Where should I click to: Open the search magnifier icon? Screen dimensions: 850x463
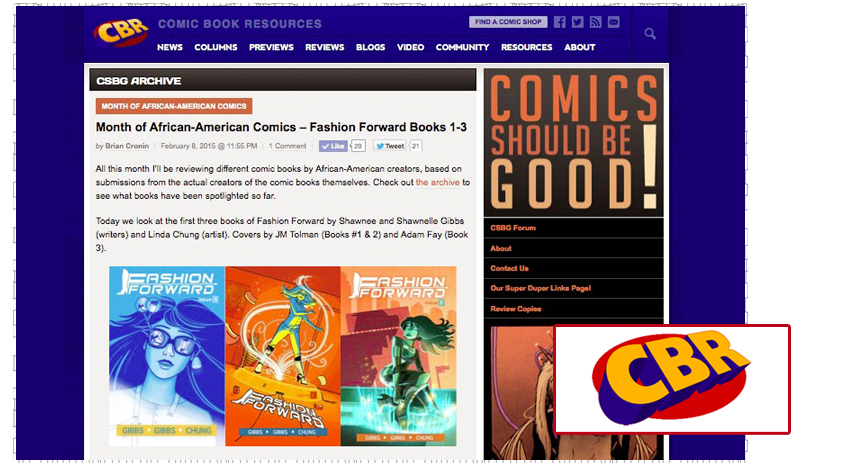click(x=650, y=34)
